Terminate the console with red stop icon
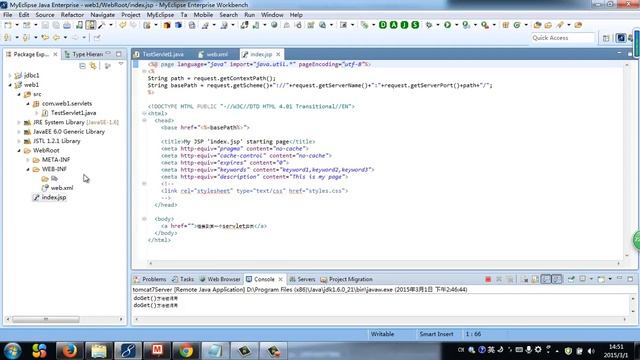Screen dimensions: 640x360 point(488,279)
